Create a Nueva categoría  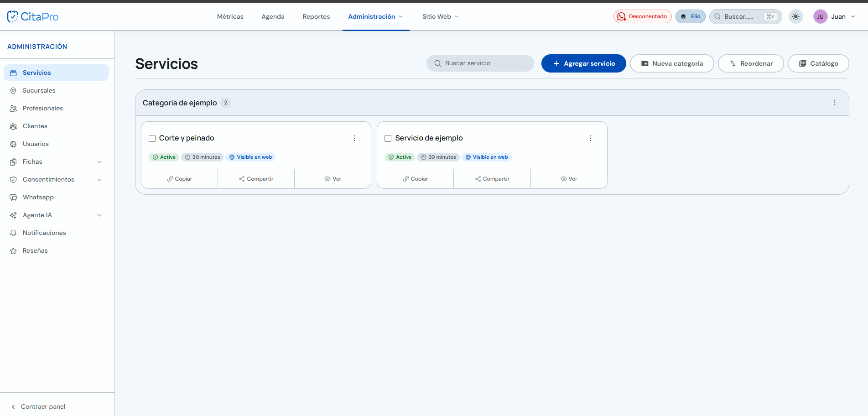[672, 63]
